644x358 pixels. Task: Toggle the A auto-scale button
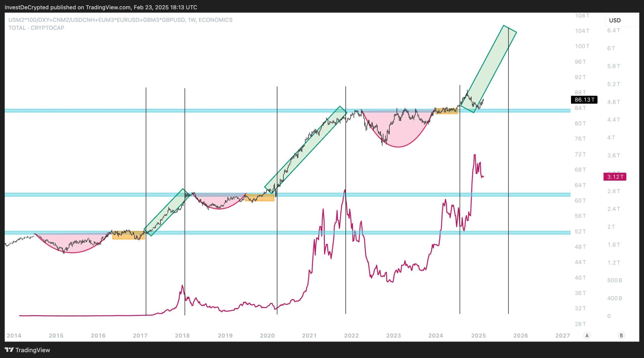[587, 335]
